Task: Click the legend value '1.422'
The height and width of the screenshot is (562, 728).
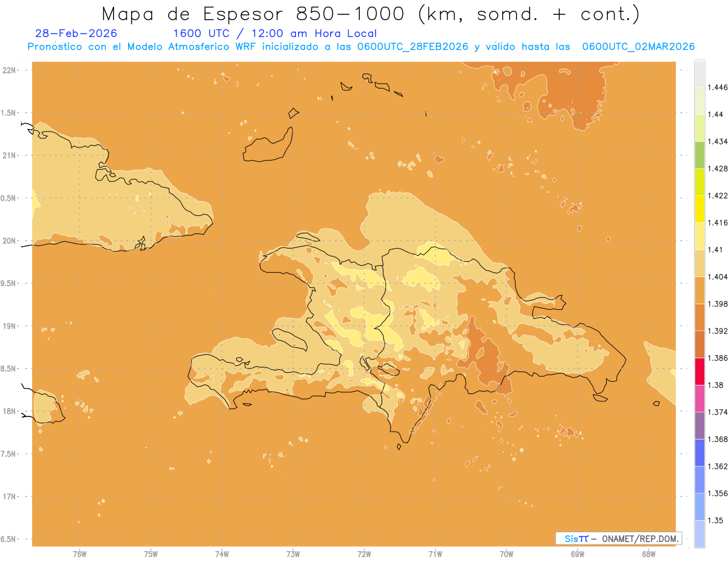Action: pos(718,195)
